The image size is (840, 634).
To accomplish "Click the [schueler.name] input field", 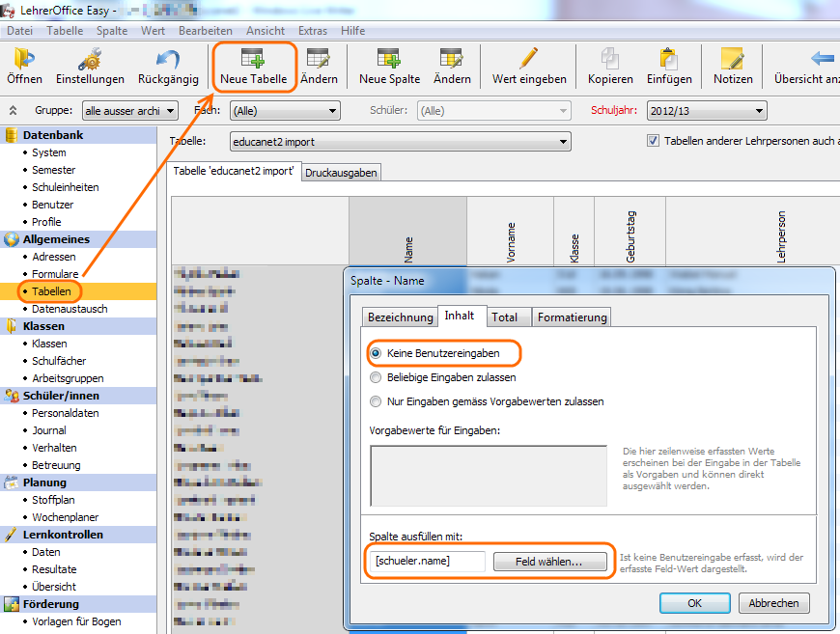I will click(x=425, y=561).
